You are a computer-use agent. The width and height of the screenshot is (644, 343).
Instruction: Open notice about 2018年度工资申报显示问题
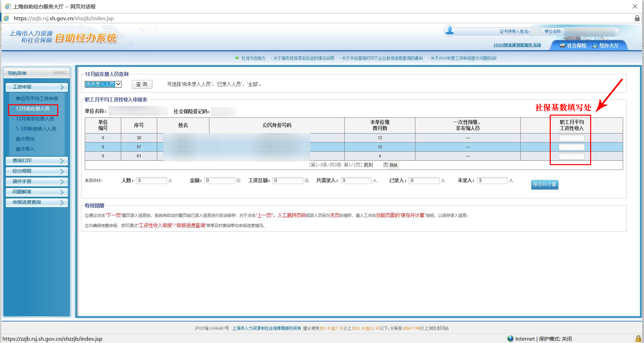click(463, 58)
